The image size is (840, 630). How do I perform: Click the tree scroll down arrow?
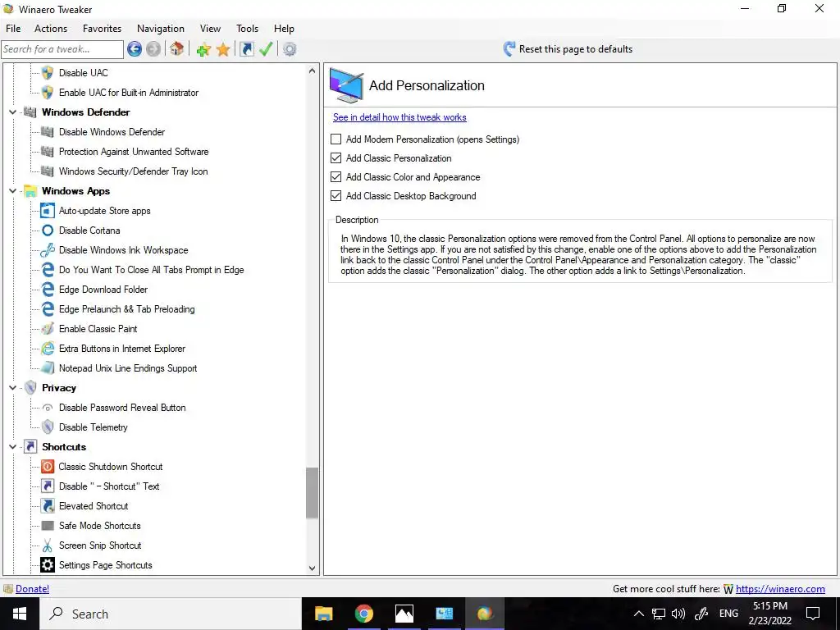[313, 568]
